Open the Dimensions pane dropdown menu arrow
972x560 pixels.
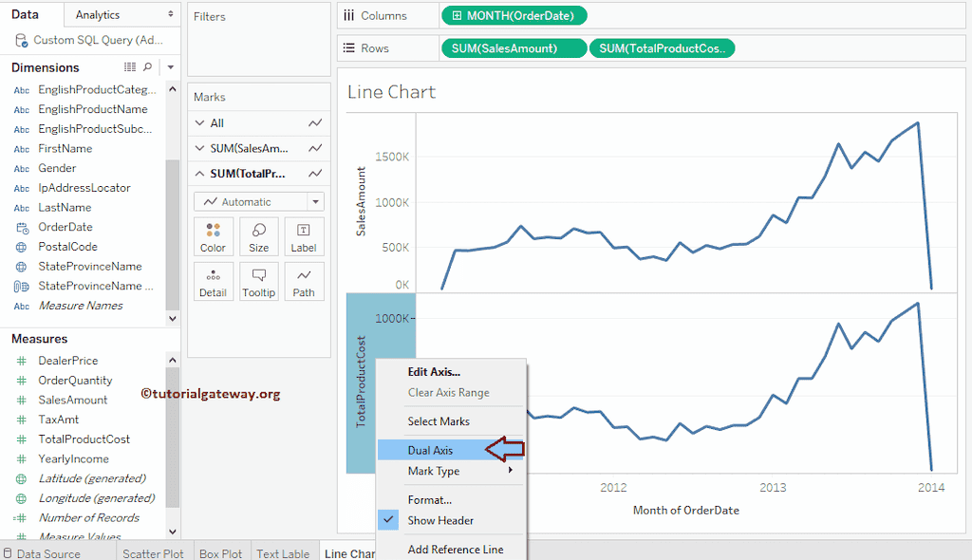[171, 67]
